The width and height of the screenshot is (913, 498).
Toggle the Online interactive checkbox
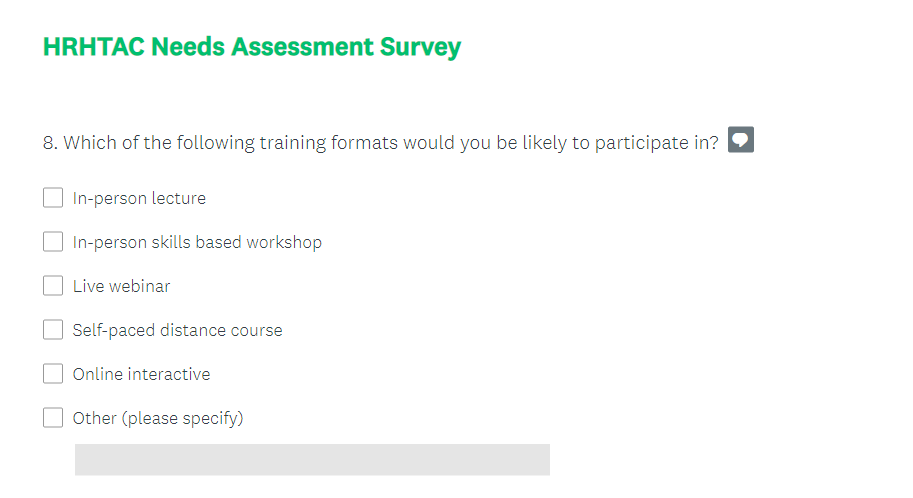53,374
